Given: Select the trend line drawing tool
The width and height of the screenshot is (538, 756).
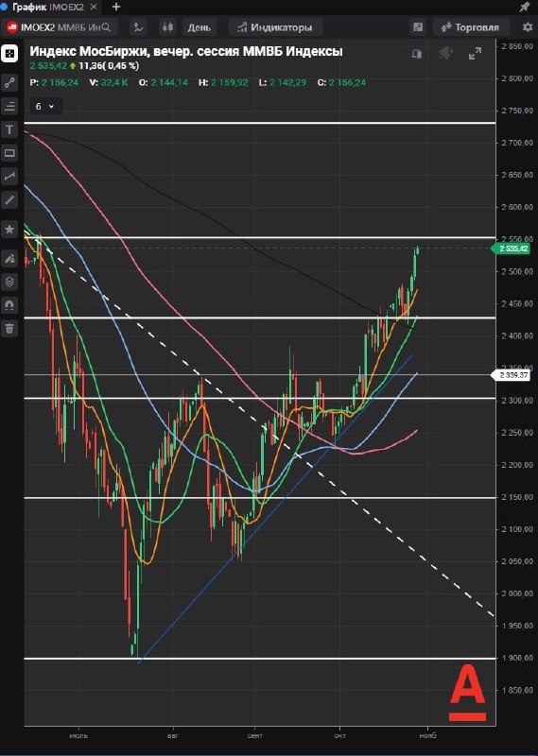Looking at the screenshot, I should coord(9,82).
